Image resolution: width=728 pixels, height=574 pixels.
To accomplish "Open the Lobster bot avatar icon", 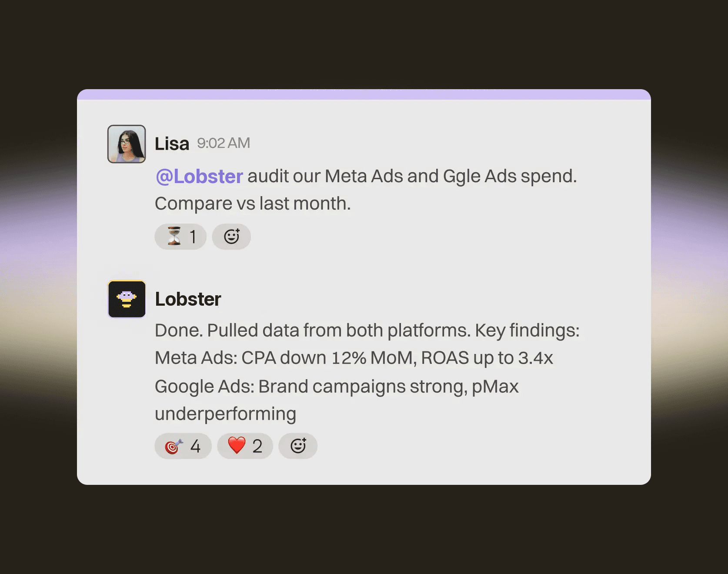I will (127, 299).
